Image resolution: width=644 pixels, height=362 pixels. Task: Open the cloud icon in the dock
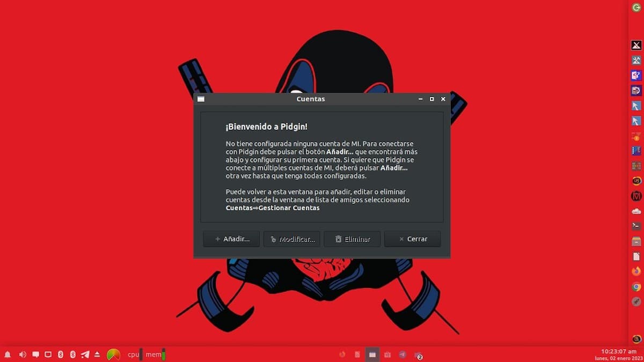(x=636, y=211)
